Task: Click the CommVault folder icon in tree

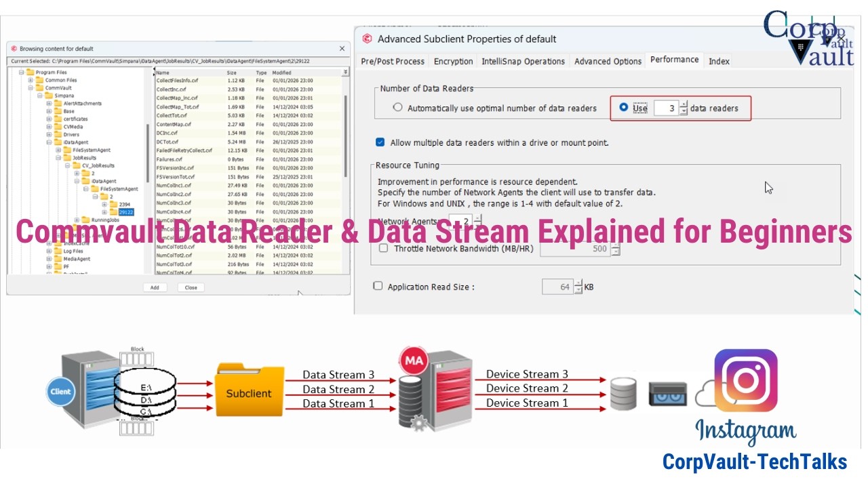Action: [x=40, y=88]
